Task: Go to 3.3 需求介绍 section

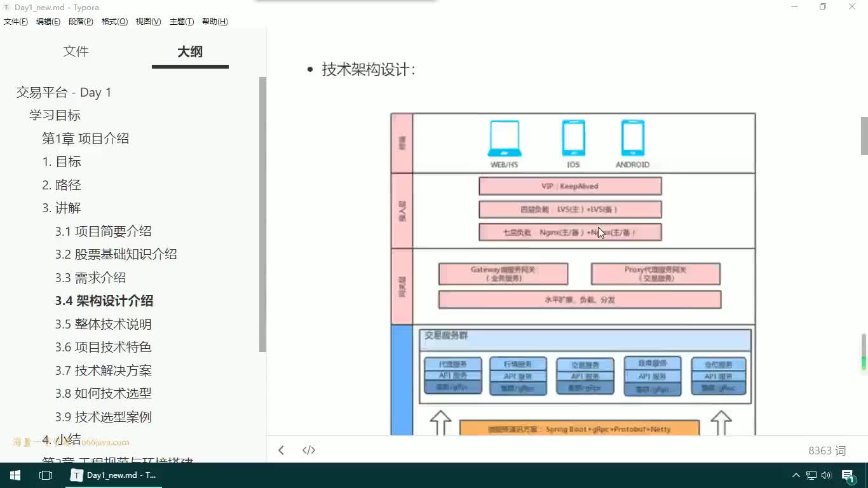Action: pyautogui.click(x=90, y=278)
